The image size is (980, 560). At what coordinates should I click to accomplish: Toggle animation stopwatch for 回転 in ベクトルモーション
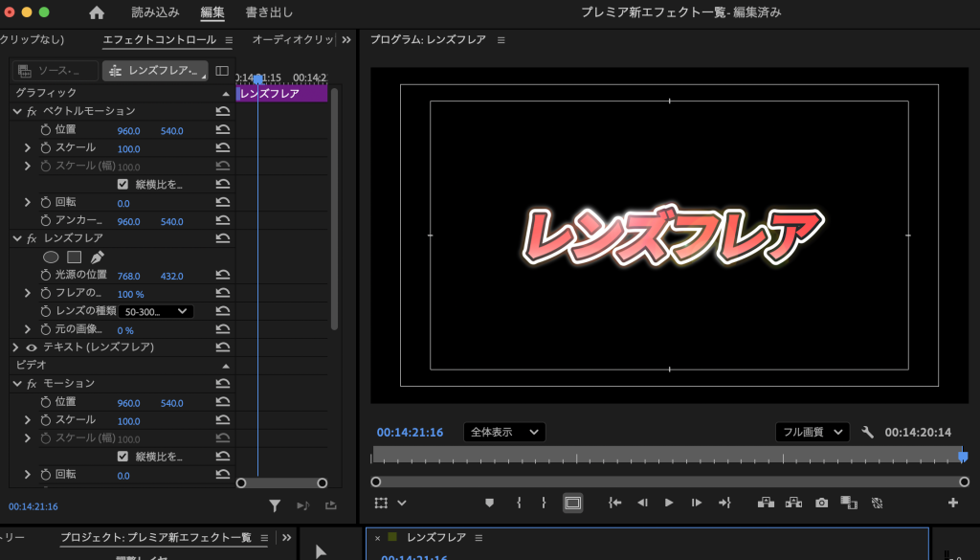[45, 203]
